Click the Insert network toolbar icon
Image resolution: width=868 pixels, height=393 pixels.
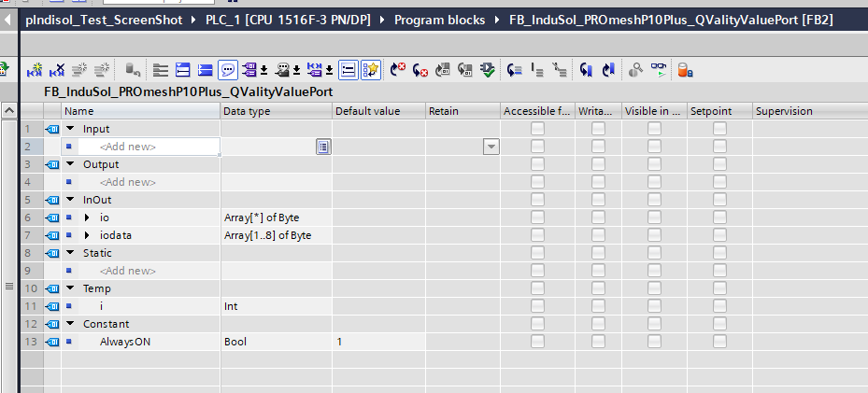click(x=35, y=70)
